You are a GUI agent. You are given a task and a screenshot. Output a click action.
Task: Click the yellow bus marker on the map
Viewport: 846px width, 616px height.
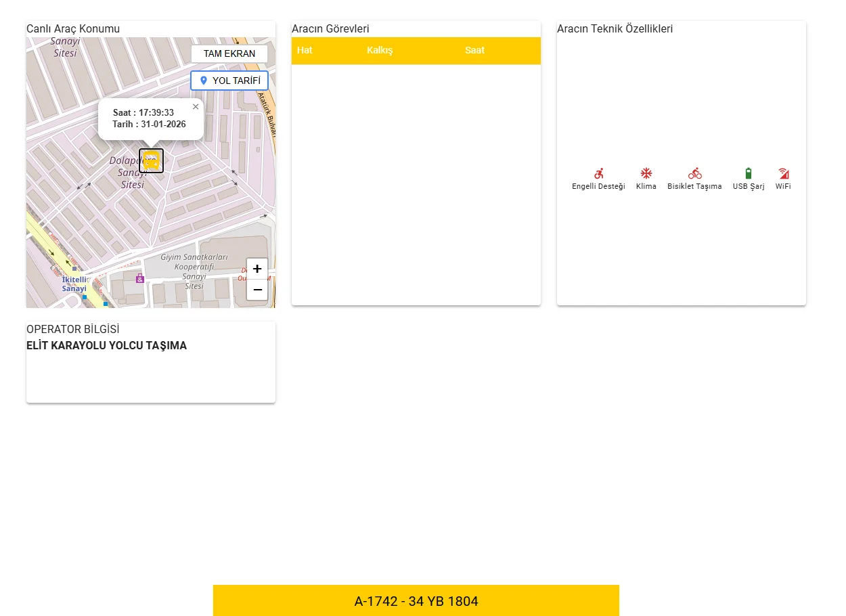click(151, 161)
